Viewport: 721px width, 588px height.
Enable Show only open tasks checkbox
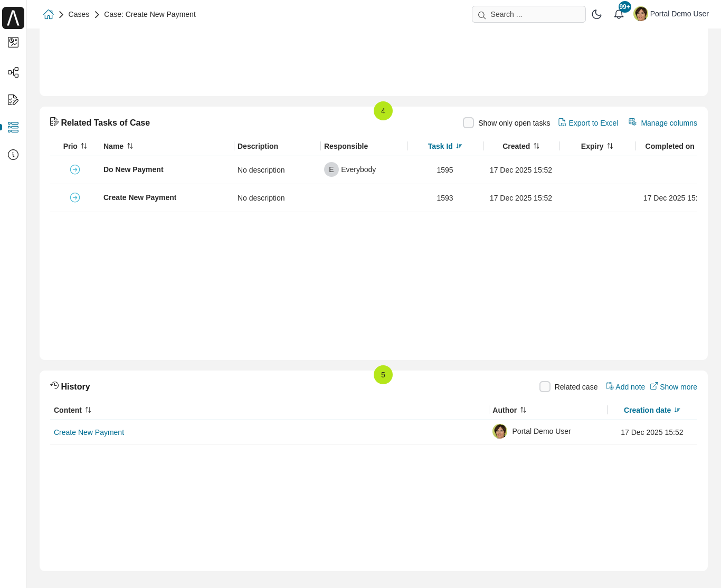[x=468, y=123]
